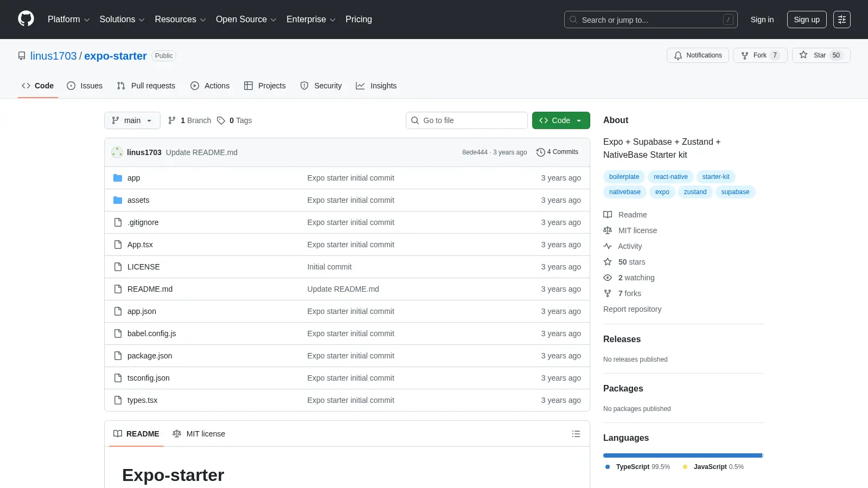868x488 pixels.
Task: Open the app.json file
Action: tap(142, 311)
